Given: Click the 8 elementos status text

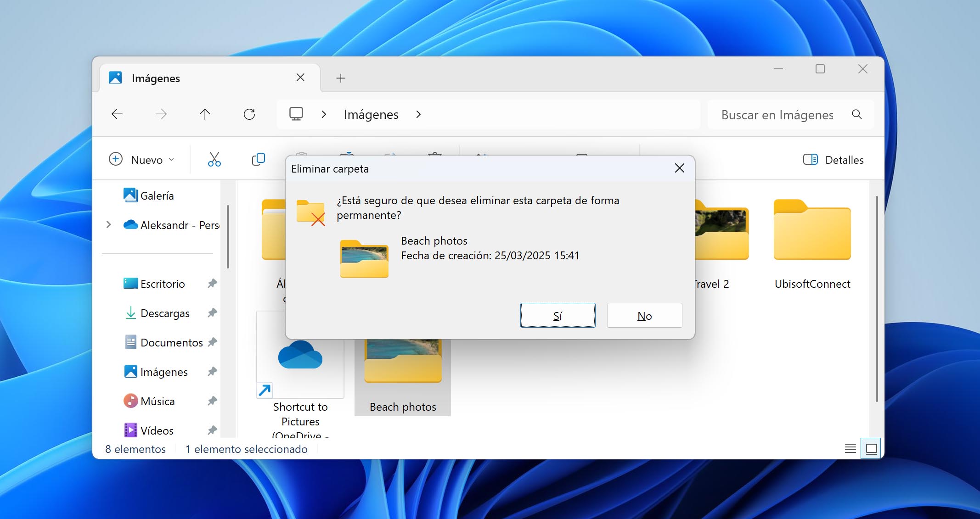Looking at the screenshot, I should 135,449.
